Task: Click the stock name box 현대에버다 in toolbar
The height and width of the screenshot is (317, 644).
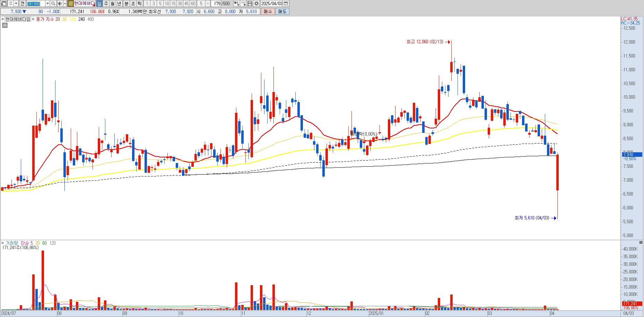Action: pos(84,3)
